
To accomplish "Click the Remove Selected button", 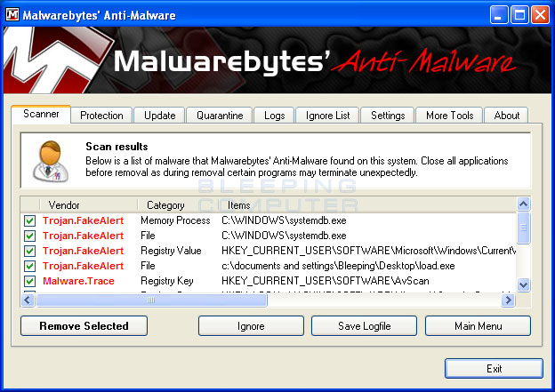I will coord(84,326).
